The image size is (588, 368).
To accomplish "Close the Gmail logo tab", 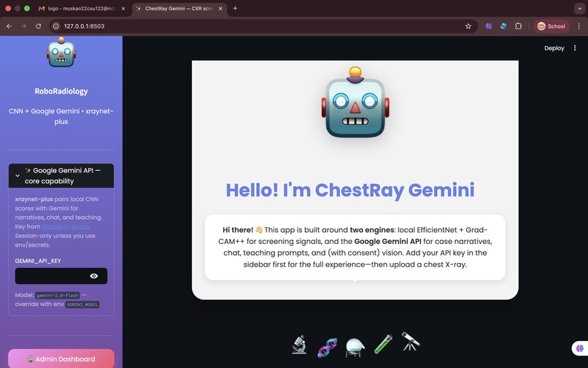I will click(123, 8).
